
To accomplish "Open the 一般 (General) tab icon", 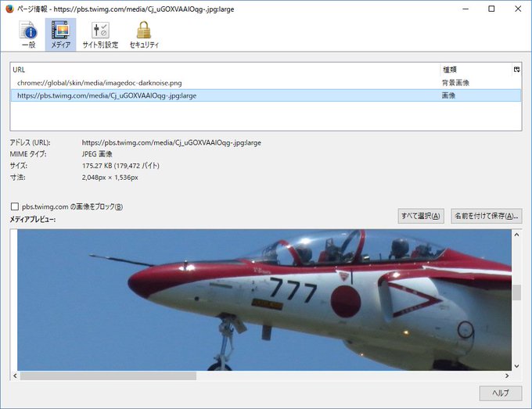I will point(28,34).
